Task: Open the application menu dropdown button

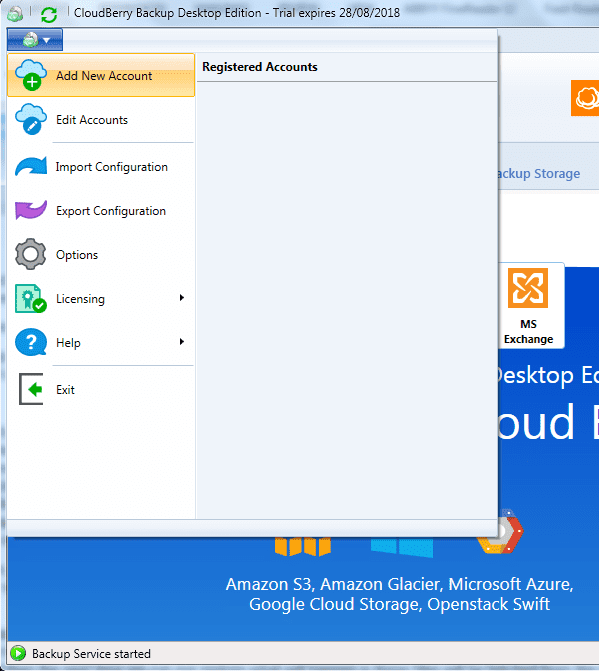Action: (35, 40)
